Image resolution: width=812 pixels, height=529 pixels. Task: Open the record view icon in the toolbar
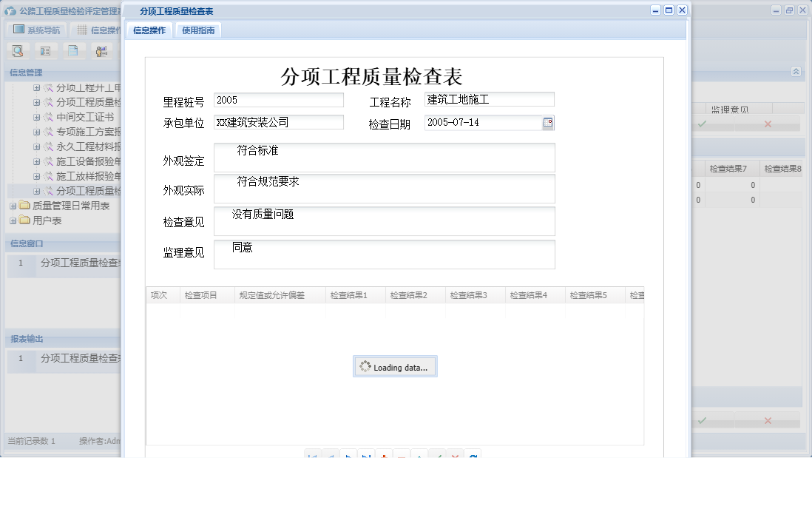click(x=45, y=52)
